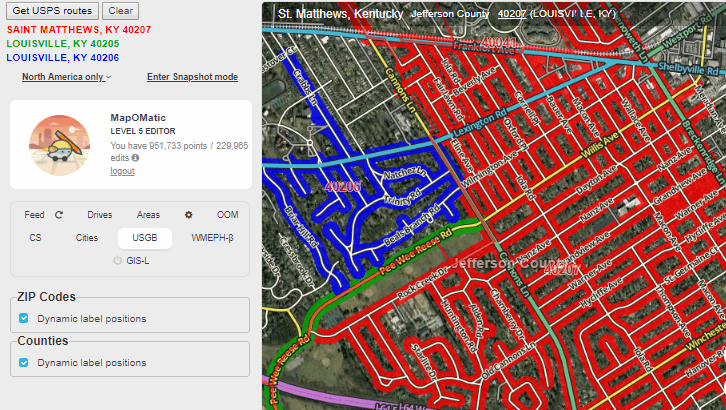
Task: Select the USGB tab
Action: pos(144,238)
